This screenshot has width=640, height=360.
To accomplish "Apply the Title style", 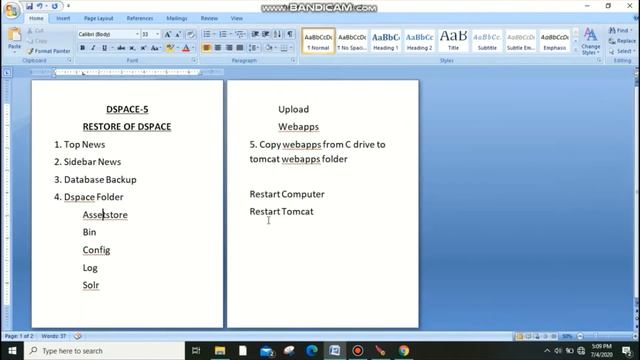I will coord(453,41).
